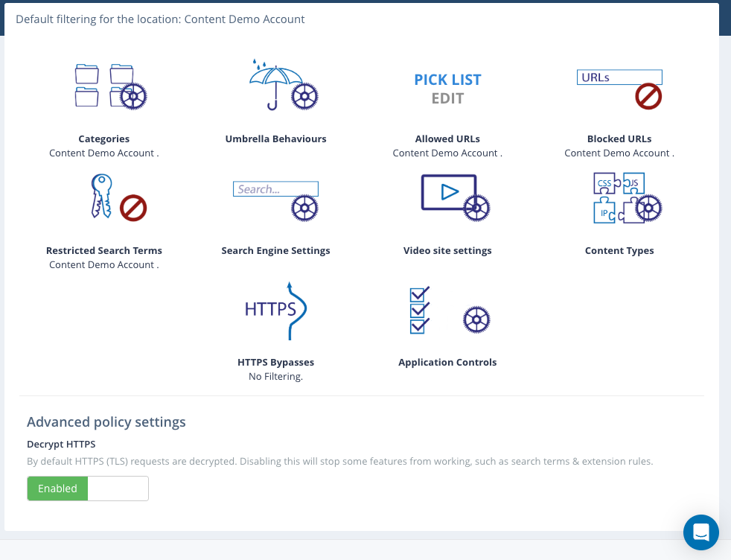Toggle the Decrypt HTTPS Enabled switch
This screenshot has height=560, width=731.
pos(58,489)
